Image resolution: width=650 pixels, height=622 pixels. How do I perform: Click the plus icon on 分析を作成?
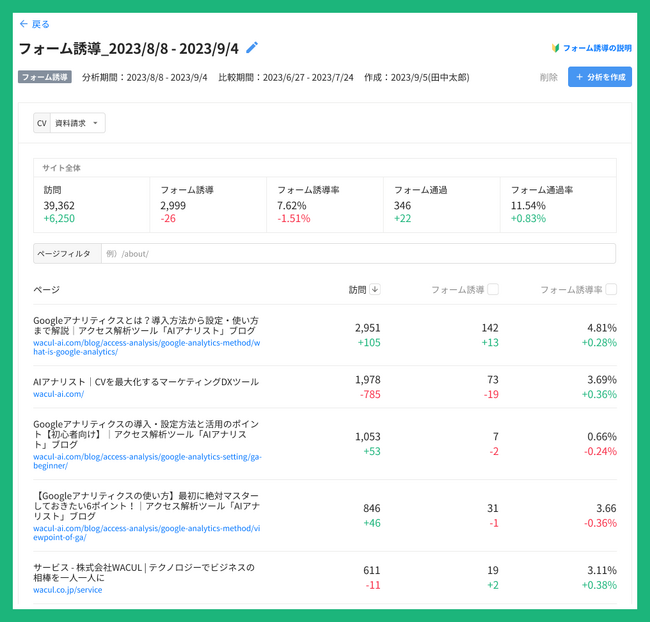point(580,77)
